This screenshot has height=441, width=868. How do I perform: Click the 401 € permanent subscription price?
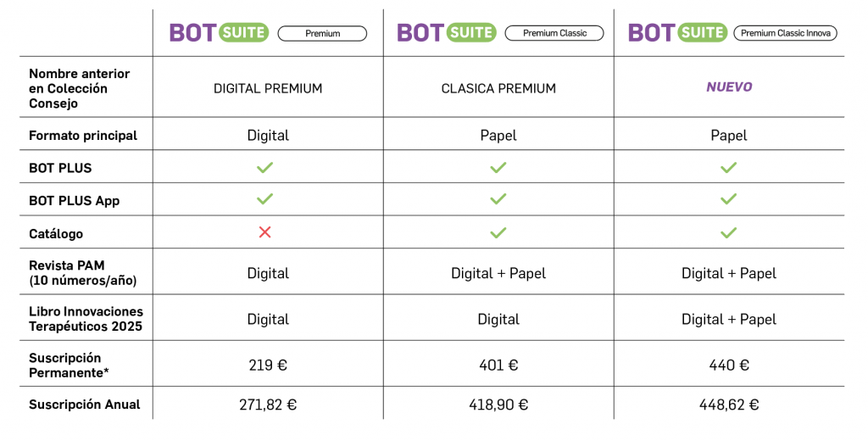tap(498, 366)
